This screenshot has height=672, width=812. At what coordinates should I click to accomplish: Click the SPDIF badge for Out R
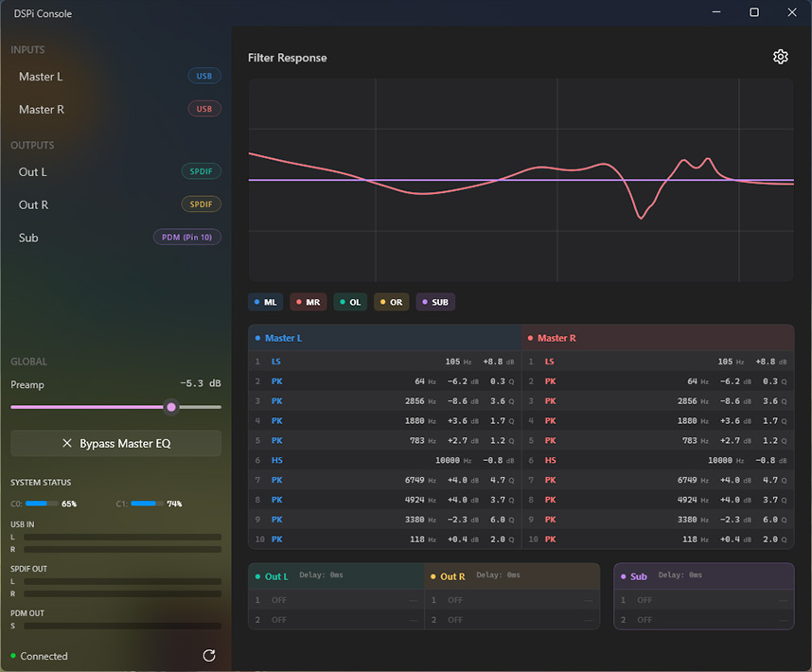pyautogui.click(x=201, y=204)
